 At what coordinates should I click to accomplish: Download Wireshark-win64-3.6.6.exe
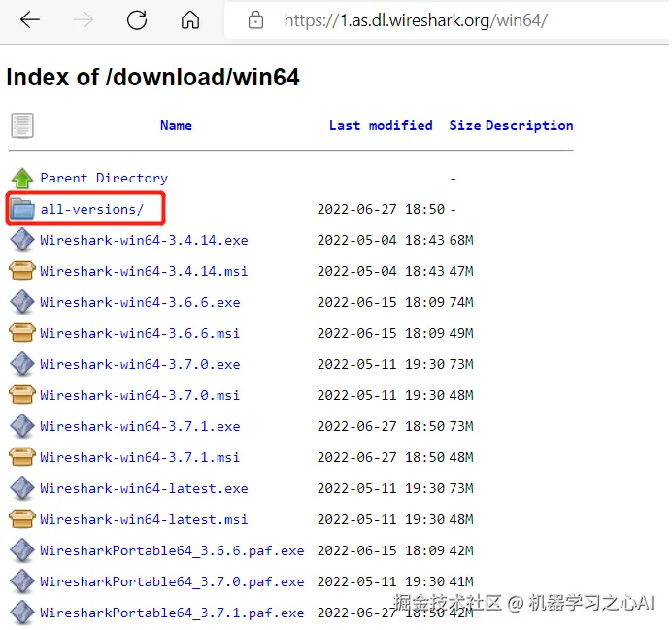pyautogui.click(x=140, y=302)
